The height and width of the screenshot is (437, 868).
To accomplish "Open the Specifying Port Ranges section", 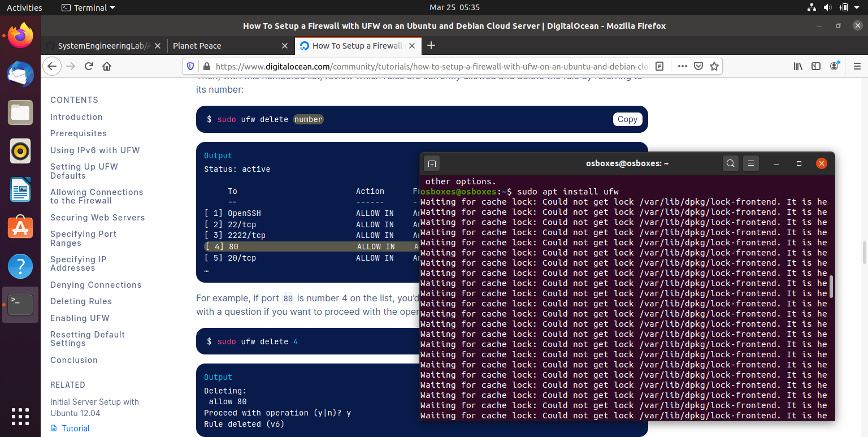I will click(x=83, y=239).
